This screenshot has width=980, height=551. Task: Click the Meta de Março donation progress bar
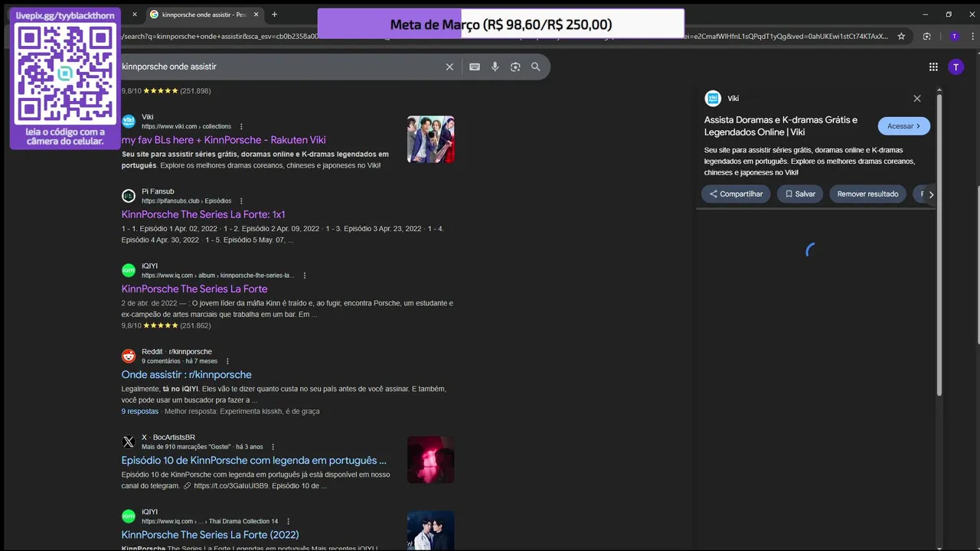point(500,24)
